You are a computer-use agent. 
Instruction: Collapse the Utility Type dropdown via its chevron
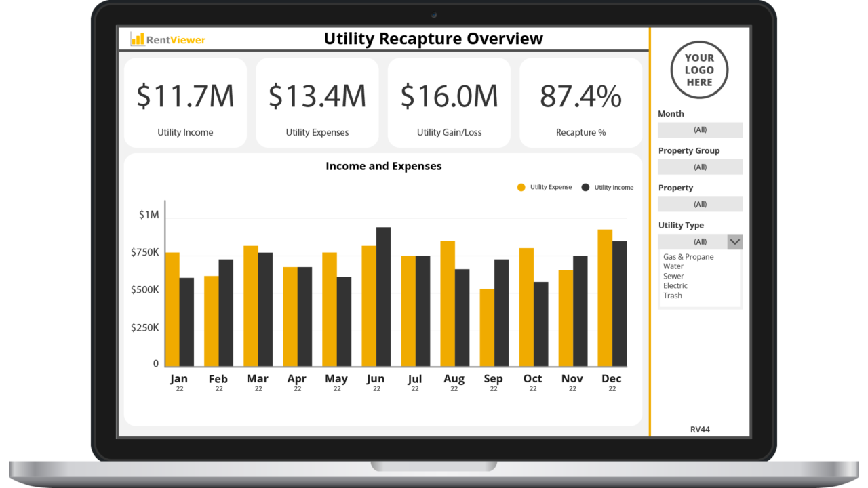pyautogui.click(x=735, y=241)
